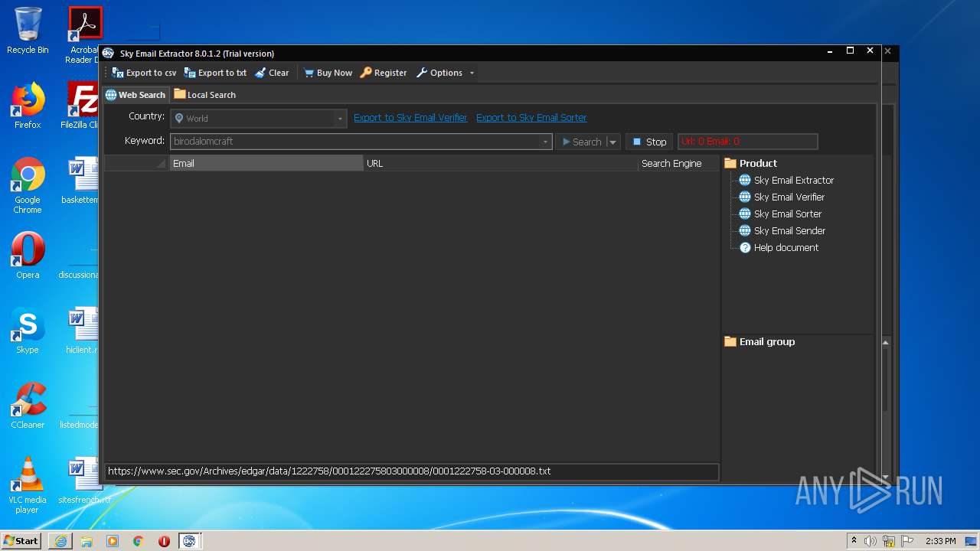This screenshot has width=980, height=551.
Task: Open the Options wrench menu
Action: [439, 73]
